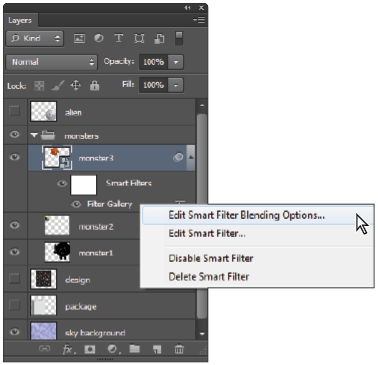378x365 pixels.
Task: Hide the monster3 layer eye icon
Action: point(15,157)
